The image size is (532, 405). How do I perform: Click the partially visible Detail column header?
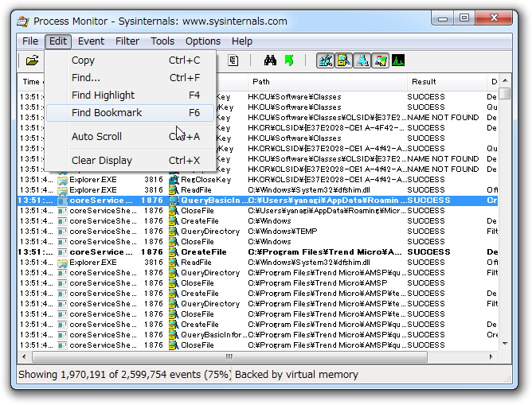[x=493, y=82]
